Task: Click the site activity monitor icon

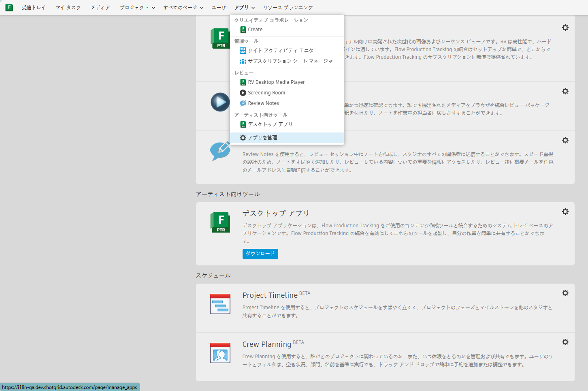Action: point(243,51)
